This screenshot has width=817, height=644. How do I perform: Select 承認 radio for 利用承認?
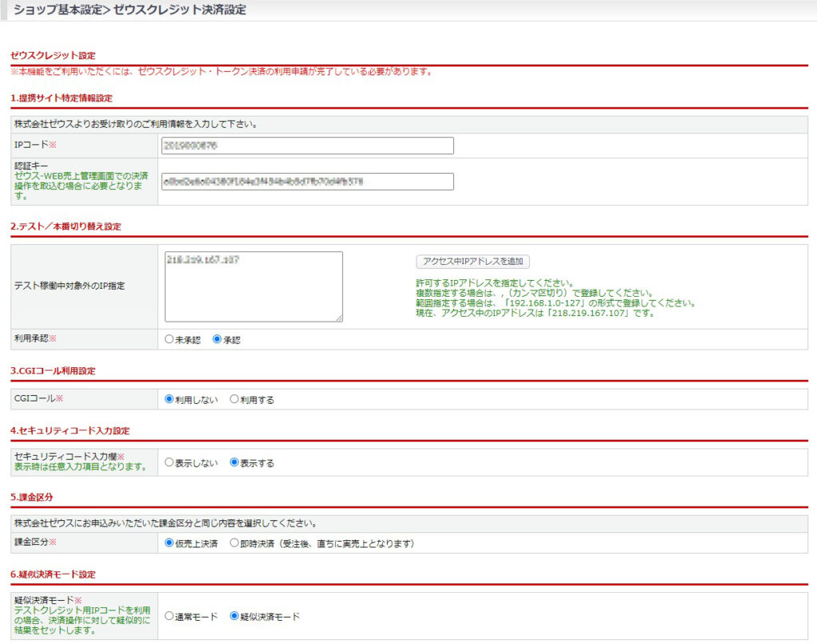pyautogui.click(x=217, y=339)
